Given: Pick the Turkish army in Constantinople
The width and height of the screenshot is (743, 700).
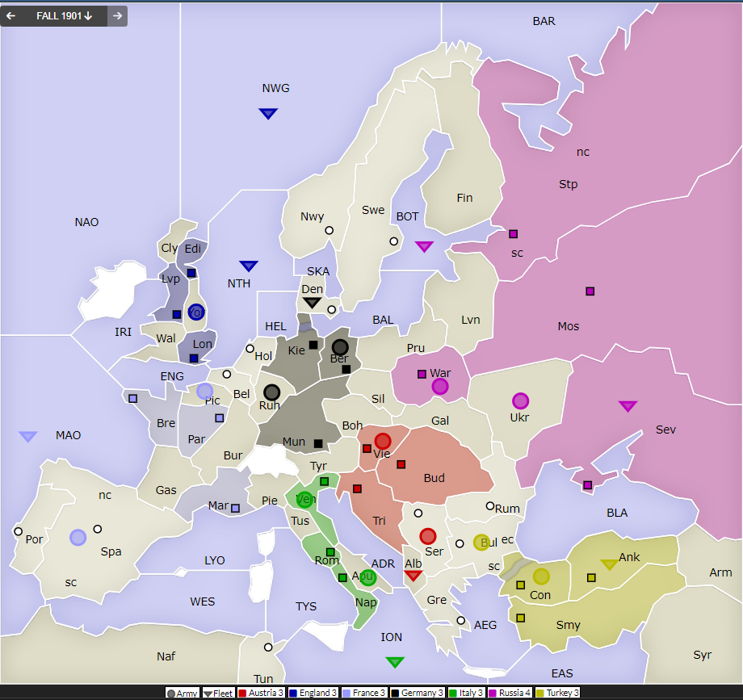Looking at the screenshot, I should [x=541, y=576].
